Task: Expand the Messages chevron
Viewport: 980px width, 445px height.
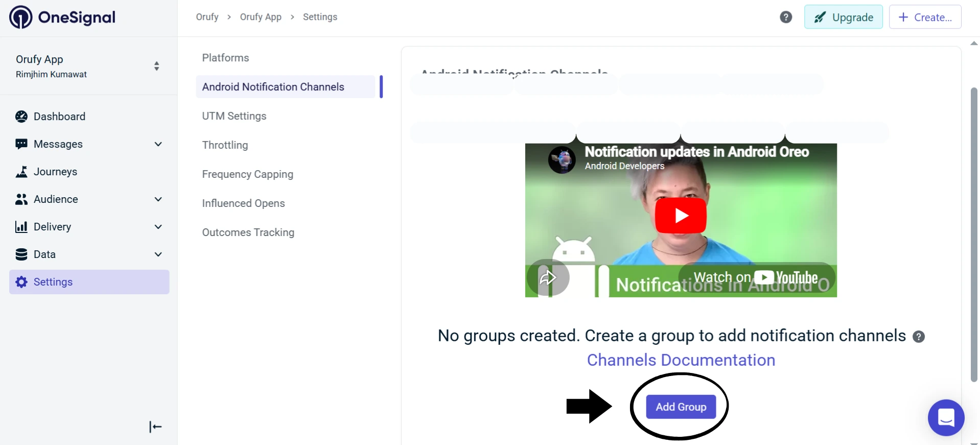Action: (x=158, y=144)
